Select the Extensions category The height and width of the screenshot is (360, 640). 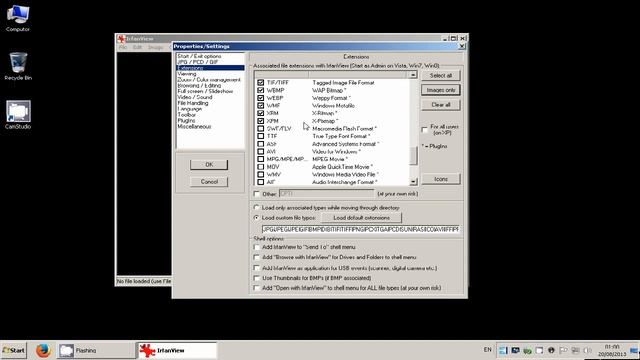(x=211, y=68)
